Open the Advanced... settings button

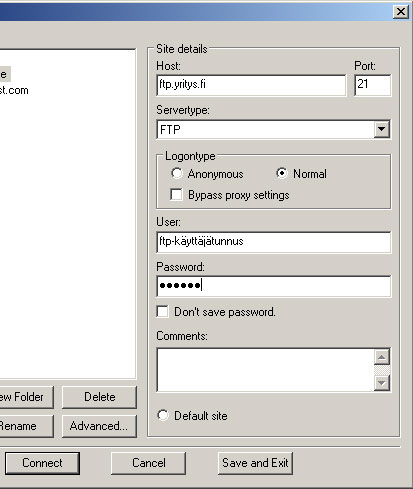click(99, 426)
